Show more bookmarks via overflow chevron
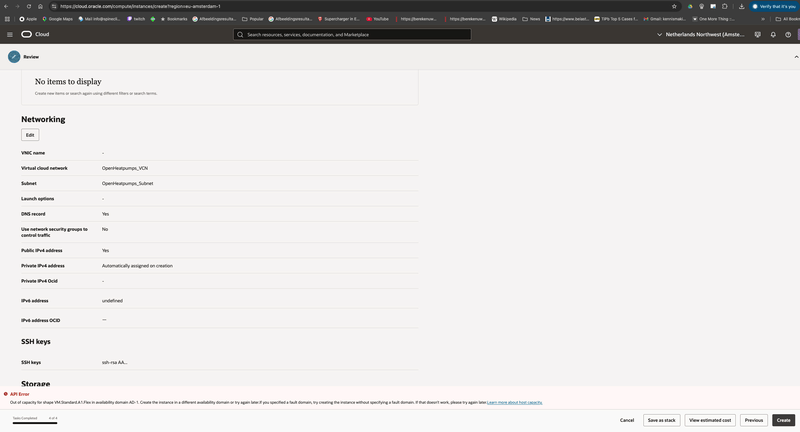The image size is (800, 432). (763, 19)
